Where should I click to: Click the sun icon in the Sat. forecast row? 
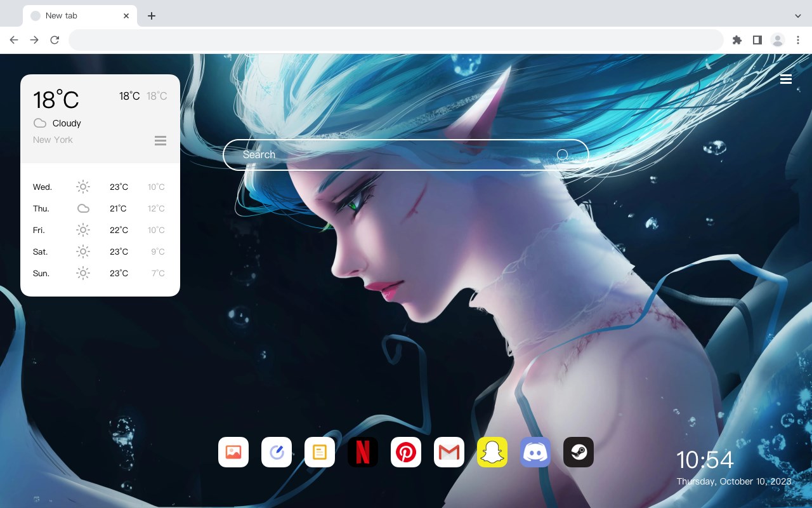[83, 251]
